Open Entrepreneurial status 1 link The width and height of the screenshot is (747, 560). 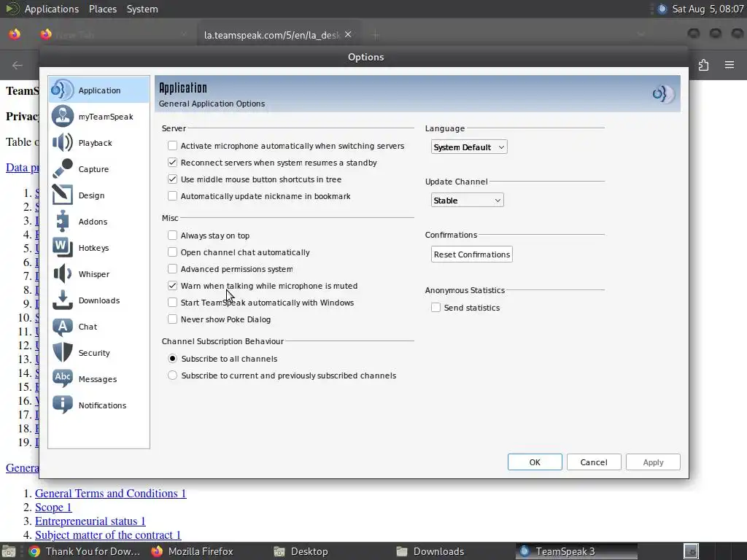(90, 521)
